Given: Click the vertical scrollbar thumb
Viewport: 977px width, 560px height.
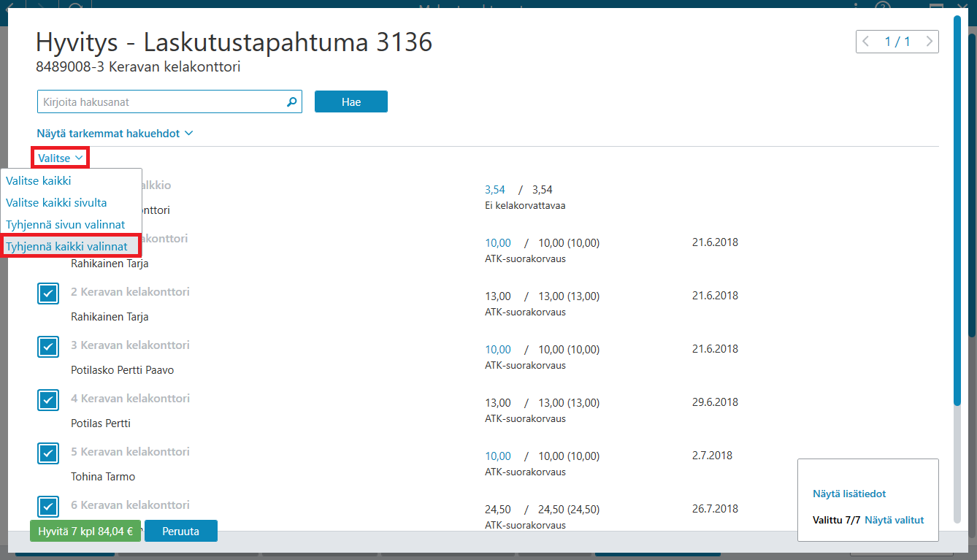Looking at the screenshot, I should coord(957,210).
